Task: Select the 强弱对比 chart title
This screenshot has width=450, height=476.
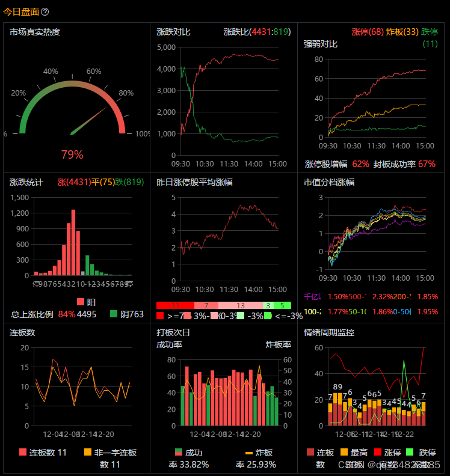Action: tap(320, 44)
